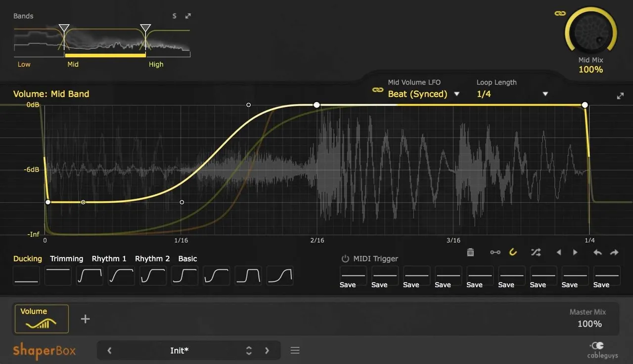The image size is (633, 364).
Task: Go to the next preset with right chevron
Action: 267,351
